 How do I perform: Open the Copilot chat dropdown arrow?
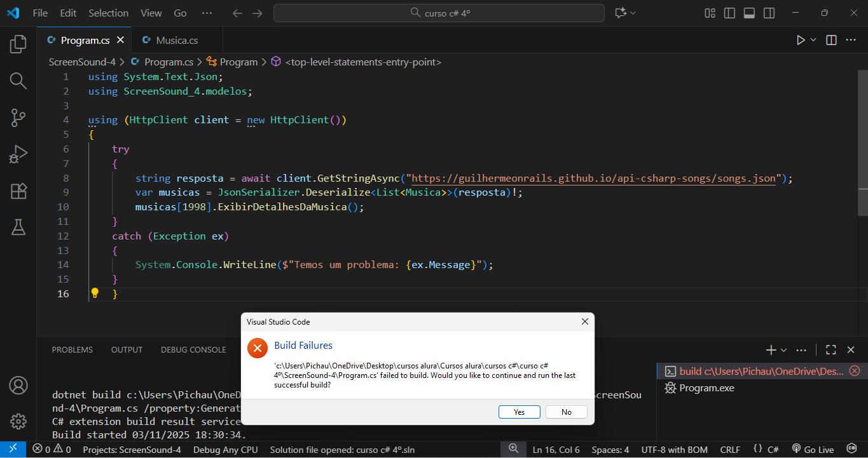(x=634, y=13)
